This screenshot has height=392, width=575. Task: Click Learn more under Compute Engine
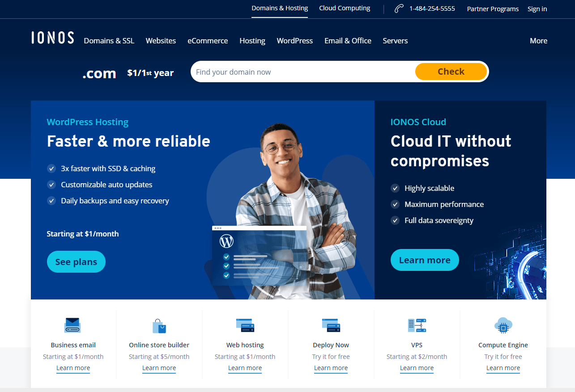(x=503, y=368)
